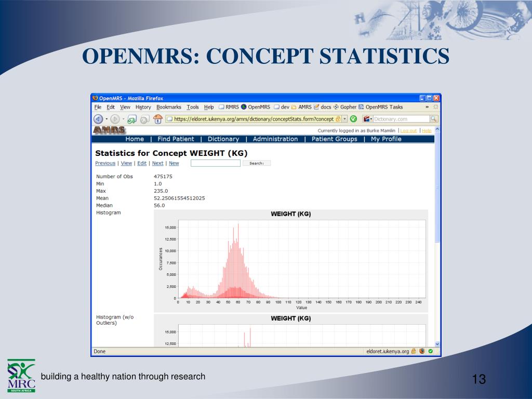Click the scrollbar up arrow

coord(437,129)
